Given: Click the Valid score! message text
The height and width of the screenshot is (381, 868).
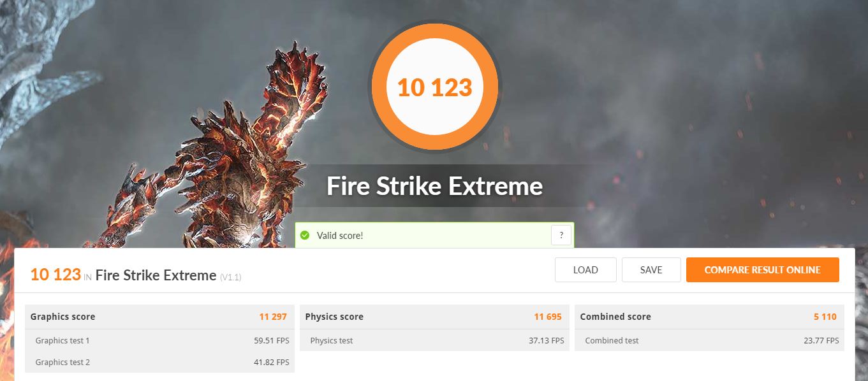Looking at the screenshot, I should [x=340, y=236].
